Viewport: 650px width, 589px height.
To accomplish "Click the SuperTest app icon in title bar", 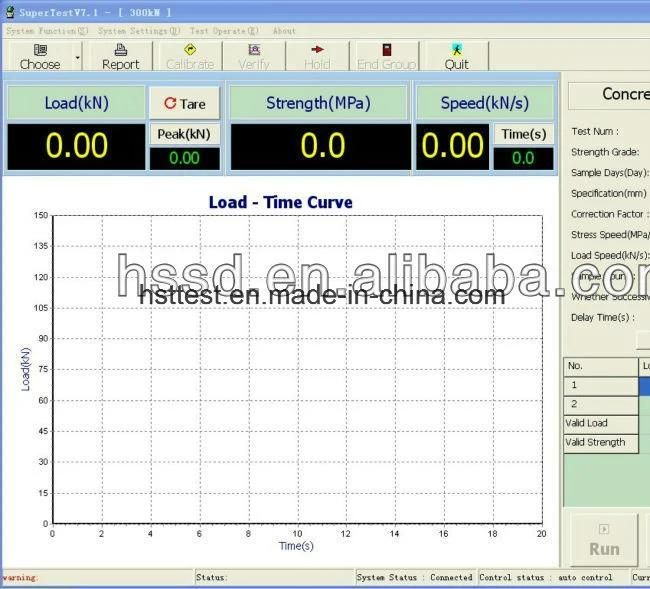I will 10,12.
